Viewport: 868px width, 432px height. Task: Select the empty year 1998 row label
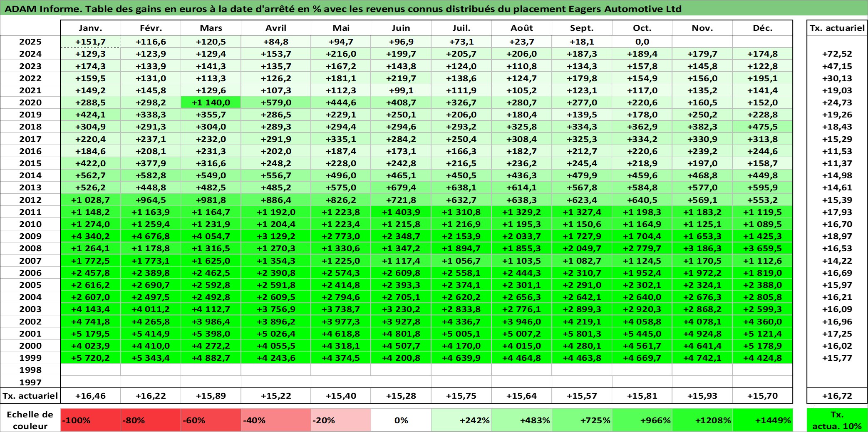[x=30, y=370]
